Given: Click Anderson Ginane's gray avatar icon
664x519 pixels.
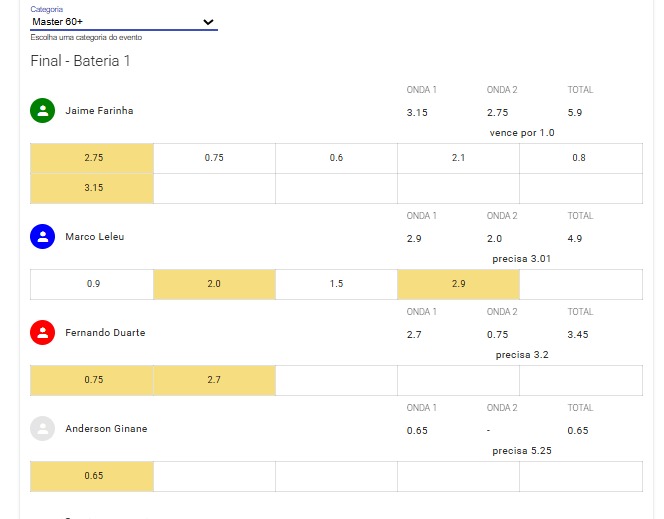Looking at the screenshot, I should (x=42, y=428).
